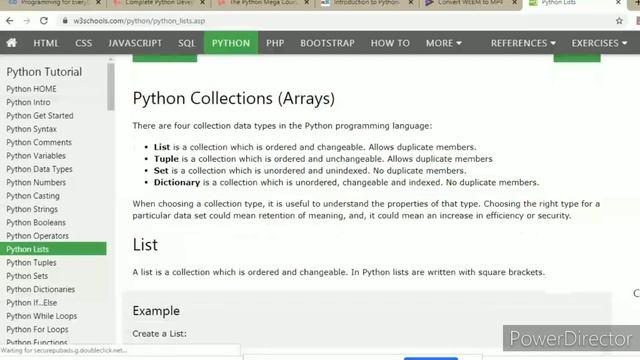Close the Python Lists tab
This screenshot has width=640, height=360.
(x=619, y=3)
